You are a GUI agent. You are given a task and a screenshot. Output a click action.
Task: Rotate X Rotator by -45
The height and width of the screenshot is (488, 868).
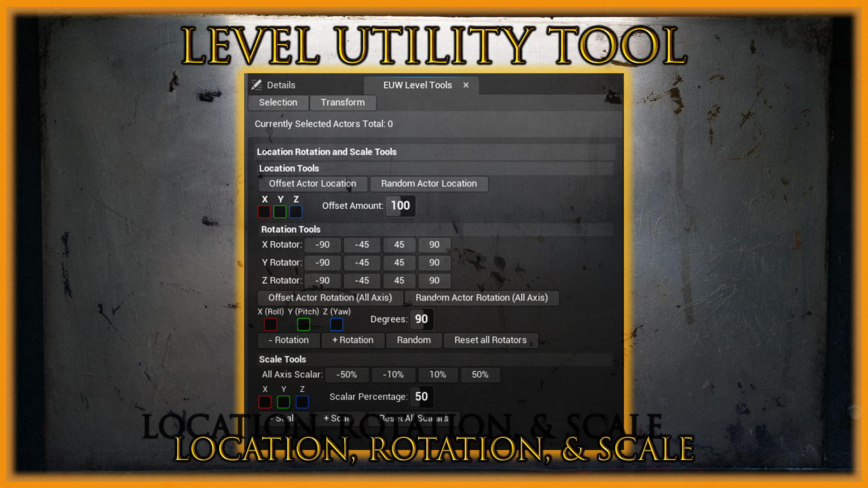coord(362,244)
